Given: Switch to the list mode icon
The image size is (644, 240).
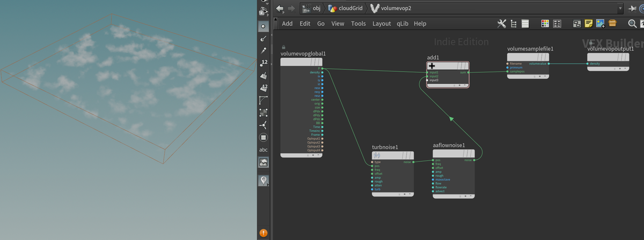Looking at the screenshot, I should click(x=525, y=24).
